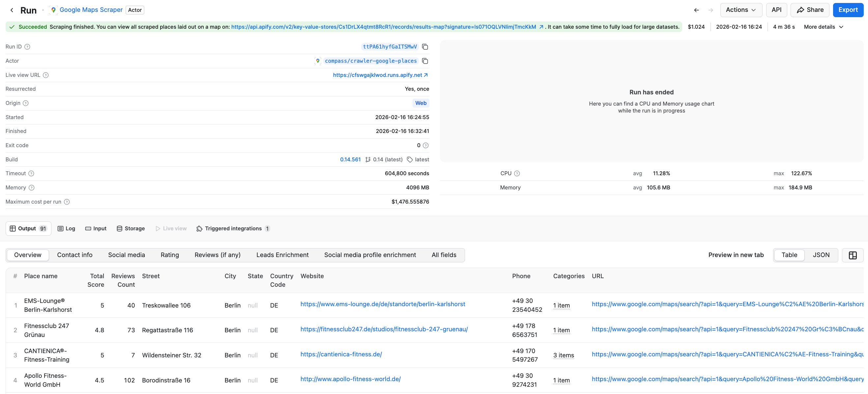
Task: Click the API button
Action: (777, 10)
